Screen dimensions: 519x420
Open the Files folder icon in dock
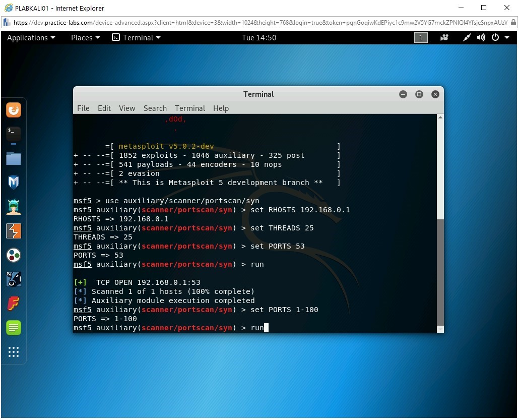click(14, 158)
